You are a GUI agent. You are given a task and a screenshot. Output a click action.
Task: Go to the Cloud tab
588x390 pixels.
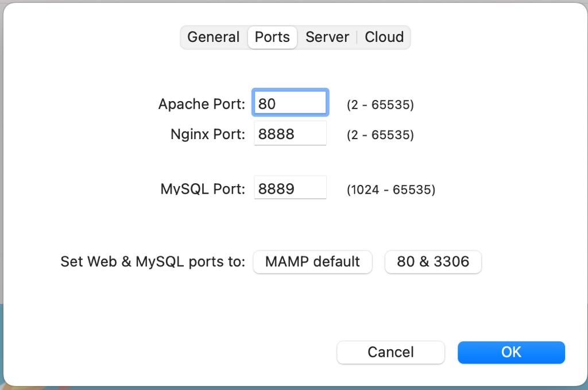[384, 37]
